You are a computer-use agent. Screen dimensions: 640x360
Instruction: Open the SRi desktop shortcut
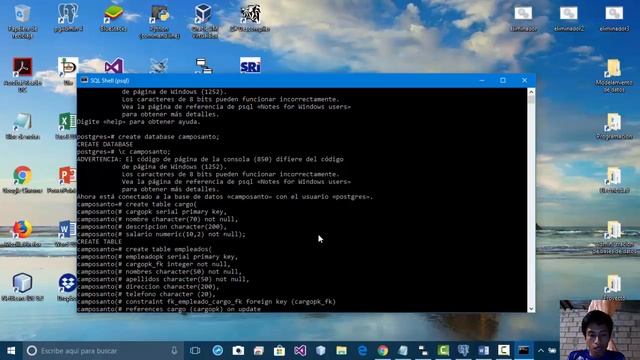point(250,65)
